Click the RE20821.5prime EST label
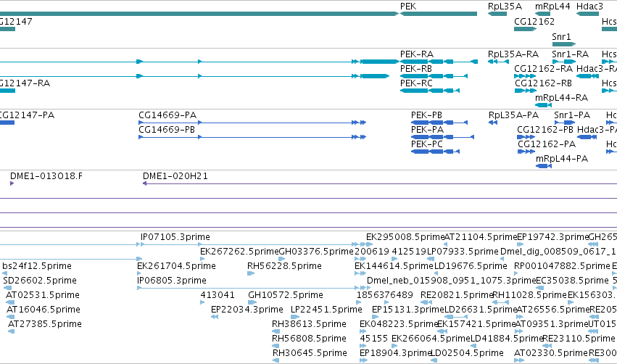 pos(457,295)
